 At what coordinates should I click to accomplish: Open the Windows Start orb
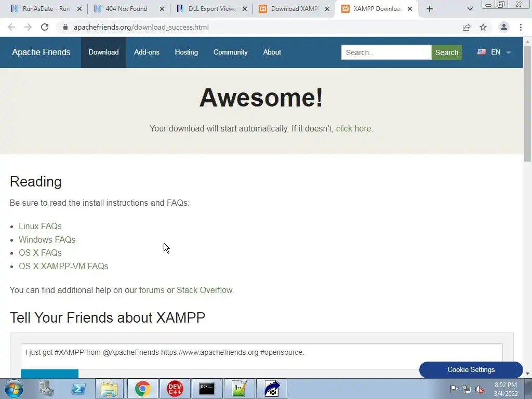click(x=14, y=389)
